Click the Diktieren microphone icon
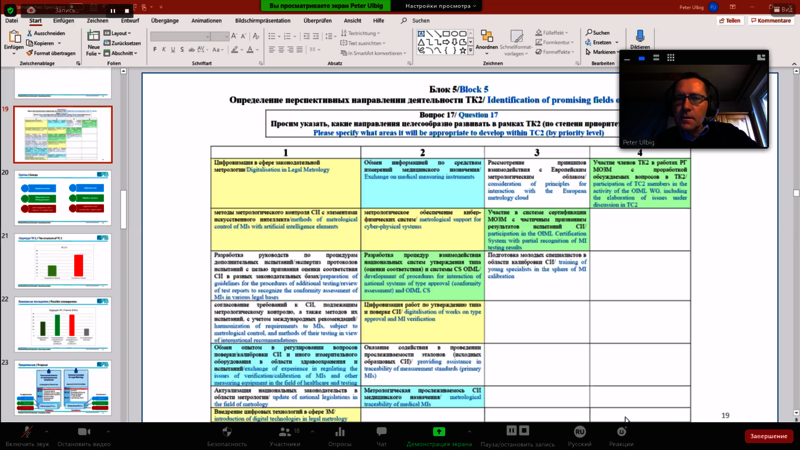Image resolution: width=800 pixels, height=450 pixels. [640, 37]
